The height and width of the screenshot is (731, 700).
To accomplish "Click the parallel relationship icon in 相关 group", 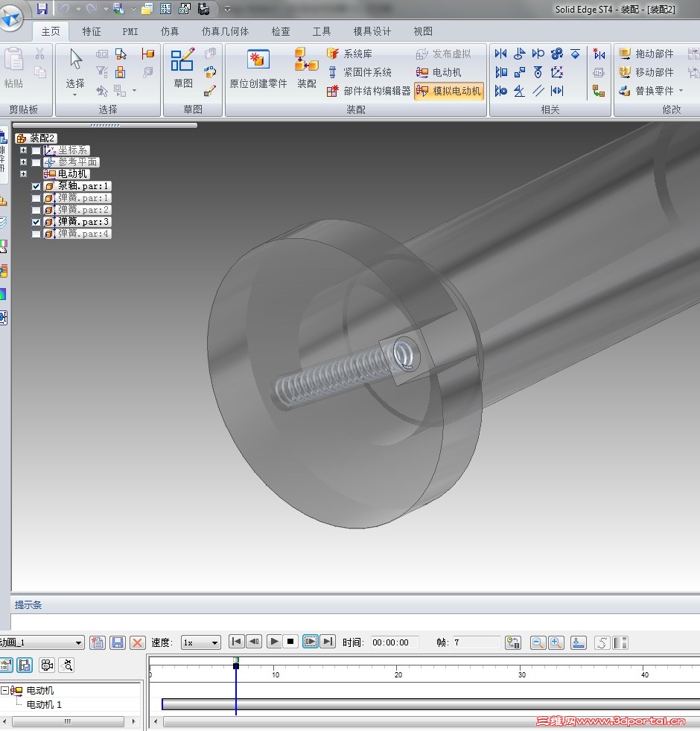I will [538, 90].
